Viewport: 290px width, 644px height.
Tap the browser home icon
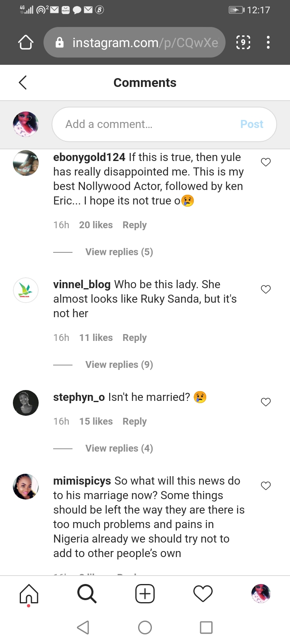click(x=26, y=42)
